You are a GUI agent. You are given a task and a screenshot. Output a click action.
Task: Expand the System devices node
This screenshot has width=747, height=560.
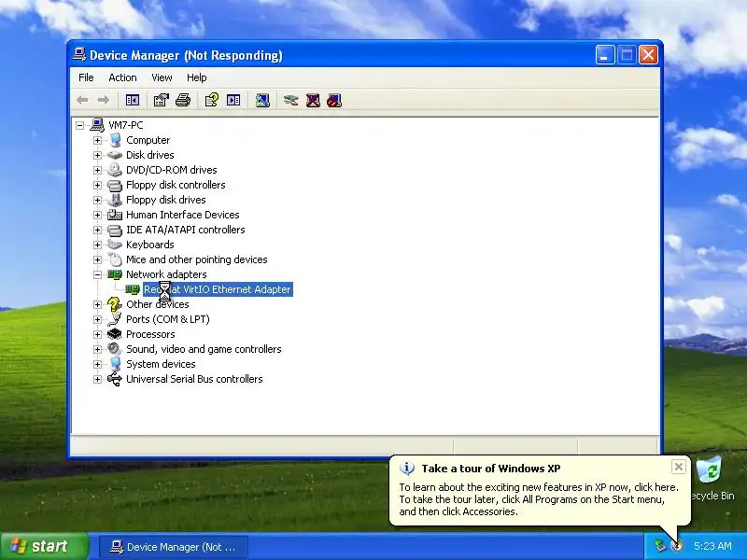point(97,364)
